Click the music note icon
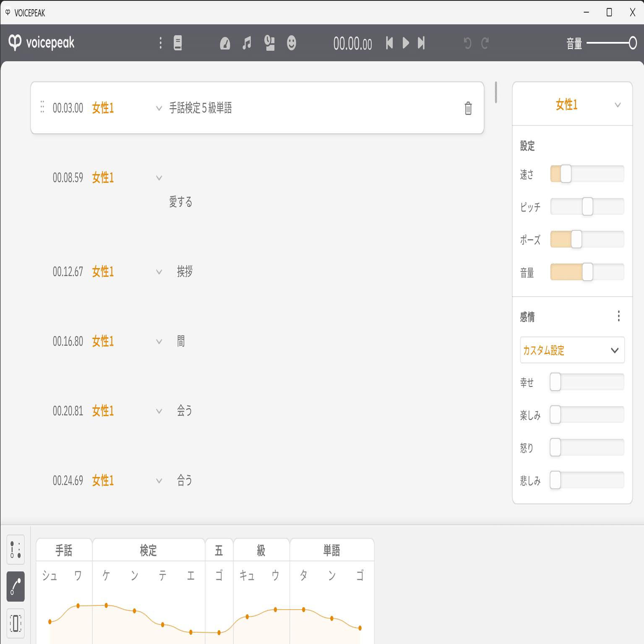 (x=247, y=43)
